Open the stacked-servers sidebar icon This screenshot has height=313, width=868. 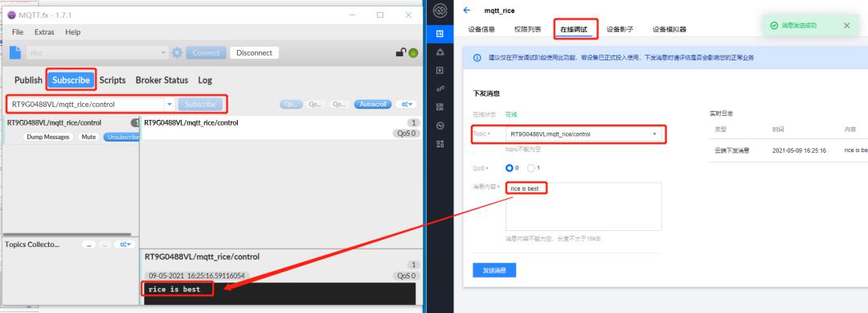click(440, 107)
